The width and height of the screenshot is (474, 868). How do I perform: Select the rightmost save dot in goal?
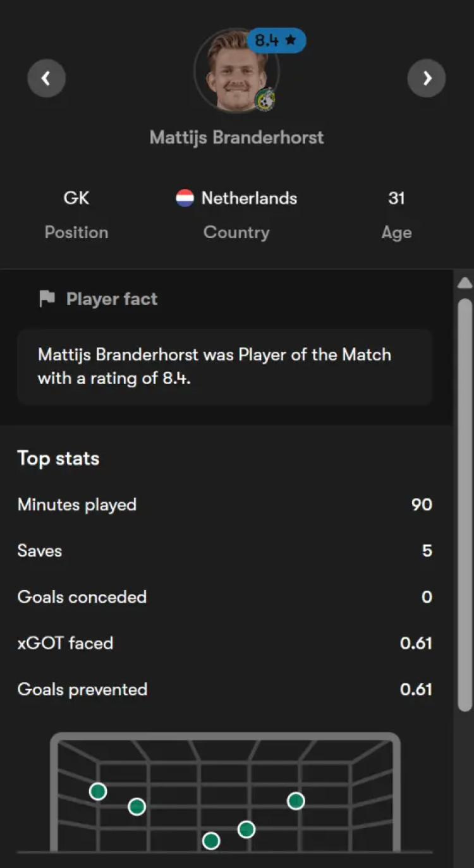coord(296,801)
